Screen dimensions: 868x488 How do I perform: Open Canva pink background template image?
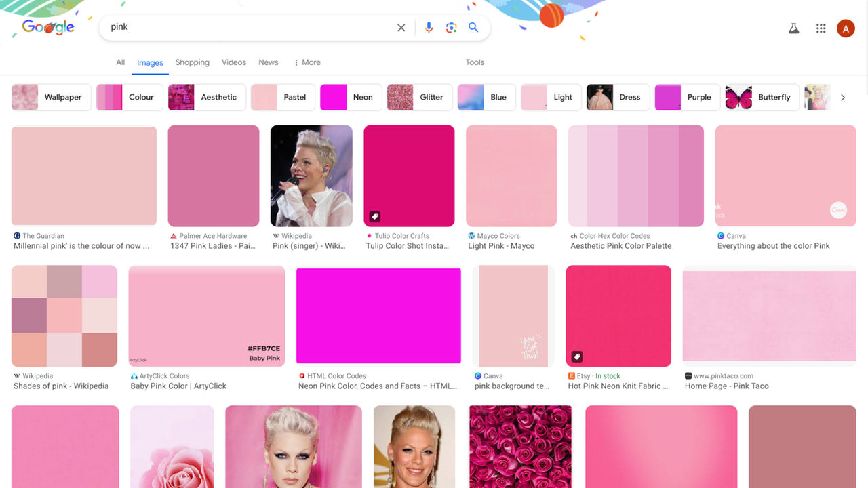click(513, 316)
